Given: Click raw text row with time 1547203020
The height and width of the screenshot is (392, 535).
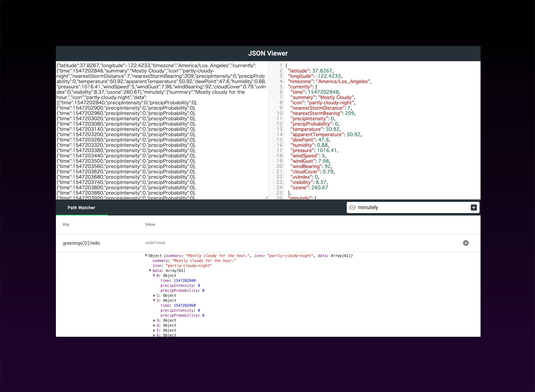Looking at the screenshot, I should click(126, 118).
